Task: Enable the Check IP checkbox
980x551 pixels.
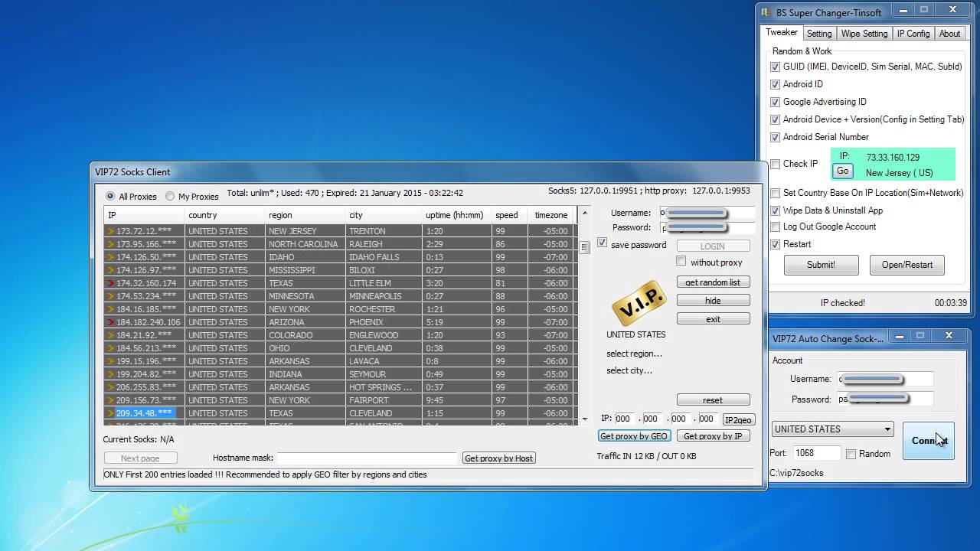Action: tap(776, 164)
